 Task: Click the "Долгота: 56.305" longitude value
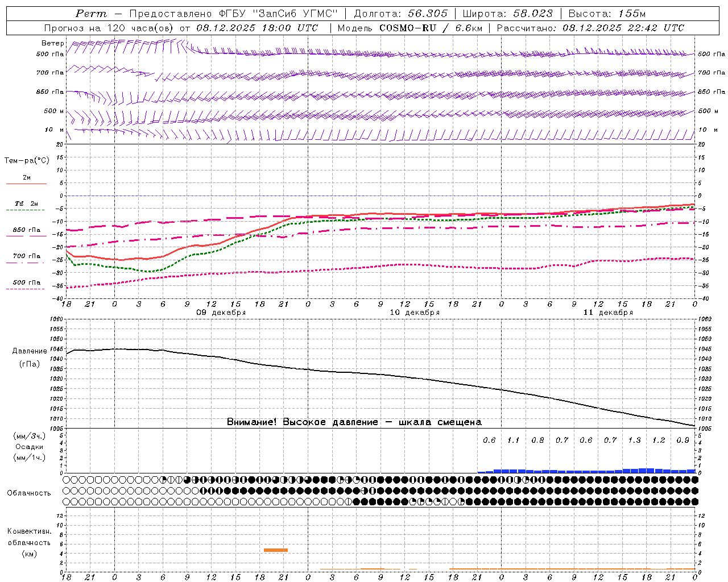coord(401,14)
